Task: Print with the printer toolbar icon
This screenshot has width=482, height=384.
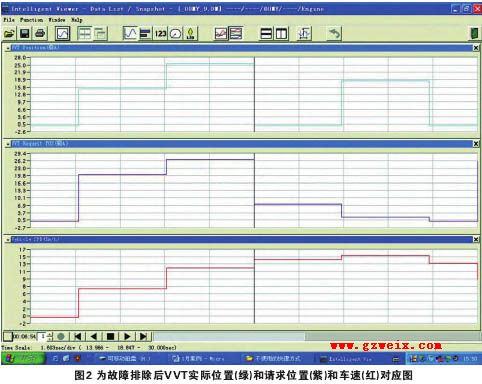Action: point(40,34)
